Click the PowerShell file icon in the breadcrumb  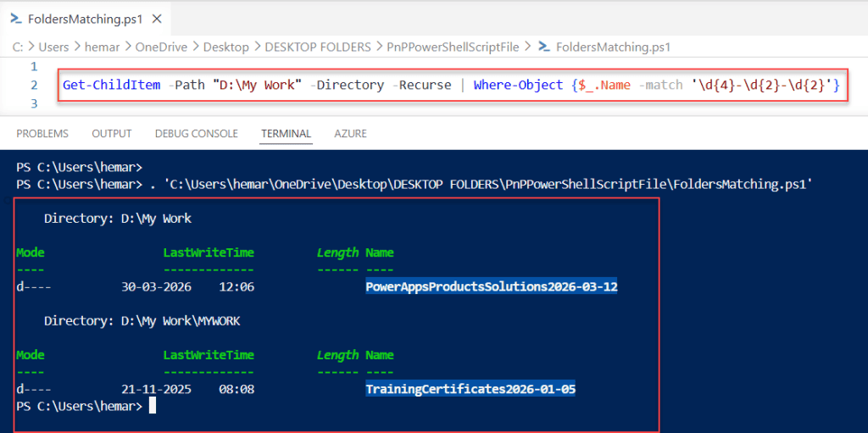pos(545,47)
